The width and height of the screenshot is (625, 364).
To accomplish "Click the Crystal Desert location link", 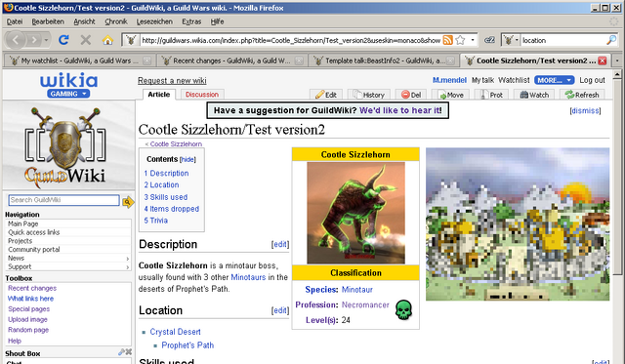I will tap(175, 332).
